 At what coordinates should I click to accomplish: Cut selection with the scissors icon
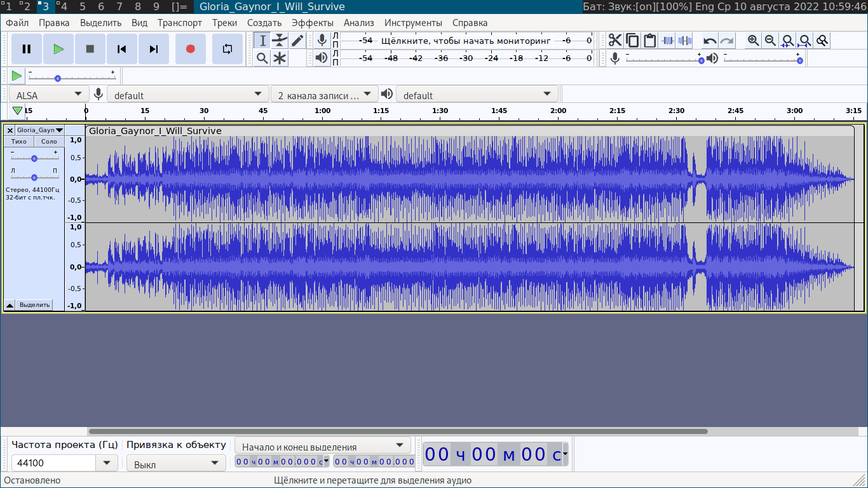615,41
